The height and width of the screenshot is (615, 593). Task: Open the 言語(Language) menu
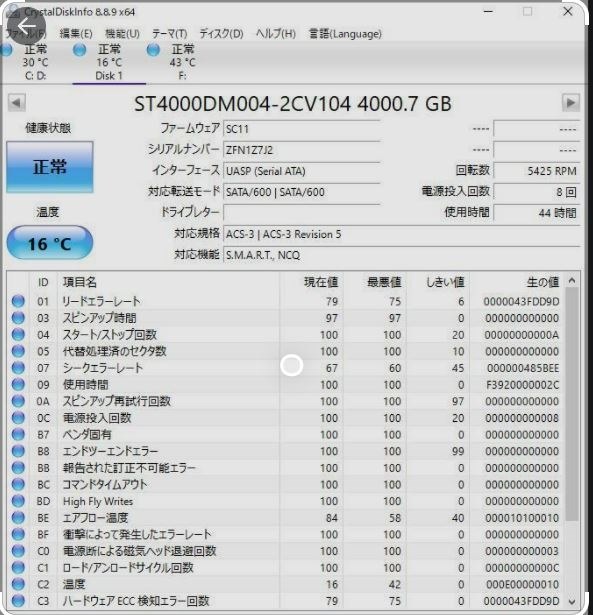point(345,34)
